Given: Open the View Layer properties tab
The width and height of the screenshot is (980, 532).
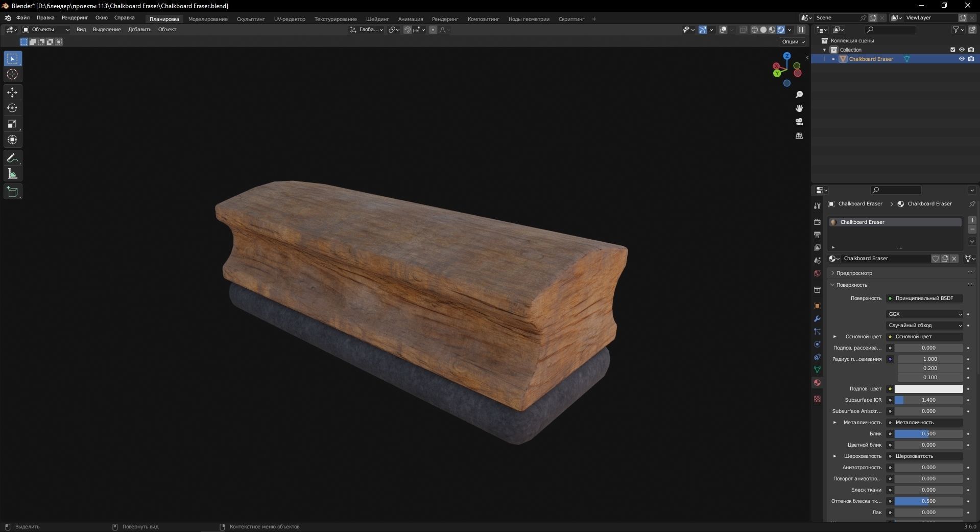Looking at the screenshot, I should tap(817, 247).
